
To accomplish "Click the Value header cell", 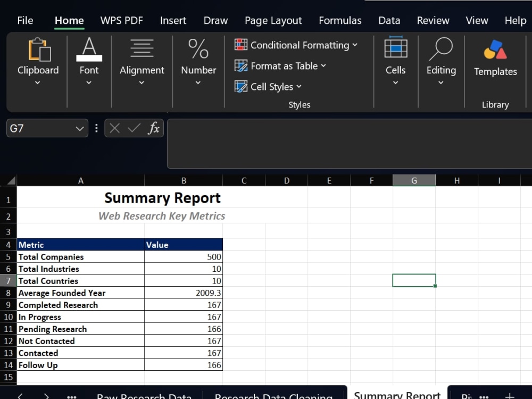I will [184, 245].
